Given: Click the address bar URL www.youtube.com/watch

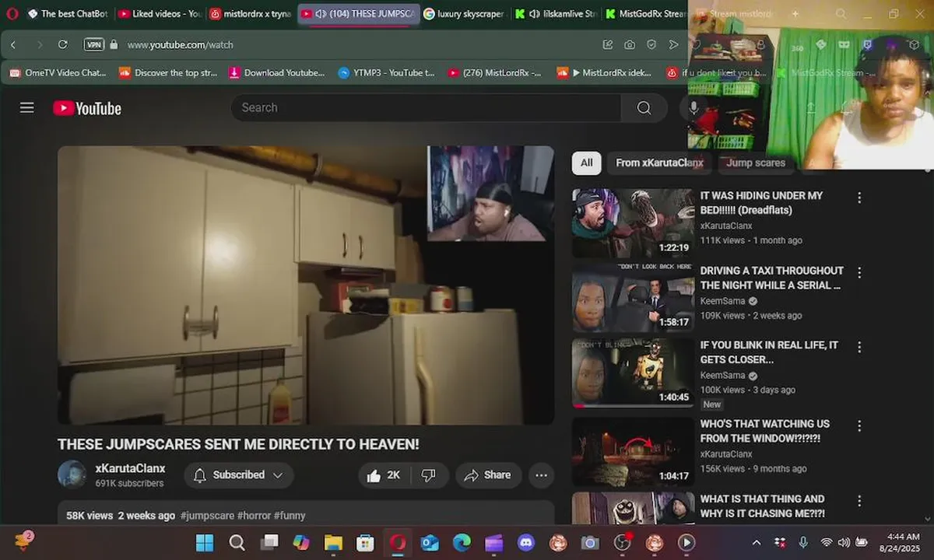Looking at the screenshot, I should click(x=180, y=45).
